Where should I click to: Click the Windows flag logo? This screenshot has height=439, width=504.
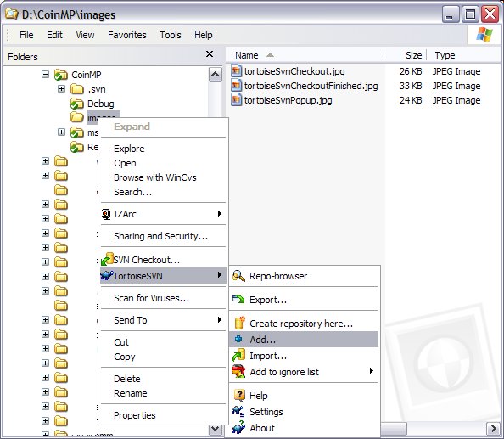point(484,35)
